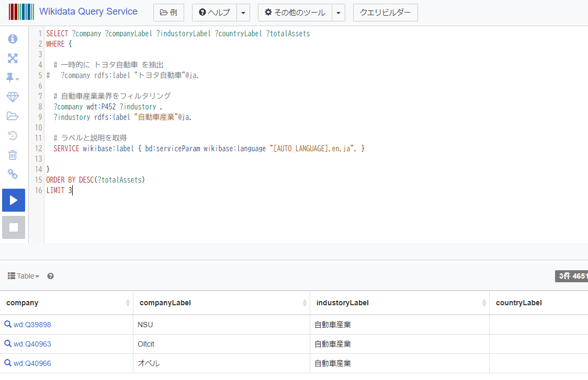
Task: Open the wd:Q39898 entity link
Action: coord(32,325)
